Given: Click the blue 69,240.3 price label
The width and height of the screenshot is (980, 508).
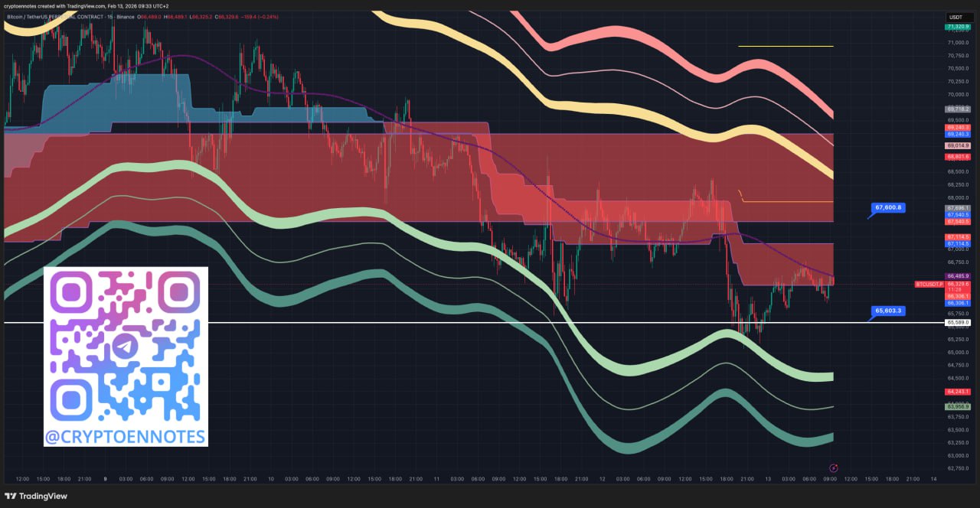Looking at the screenshot, I should click(x=959, y=134).
